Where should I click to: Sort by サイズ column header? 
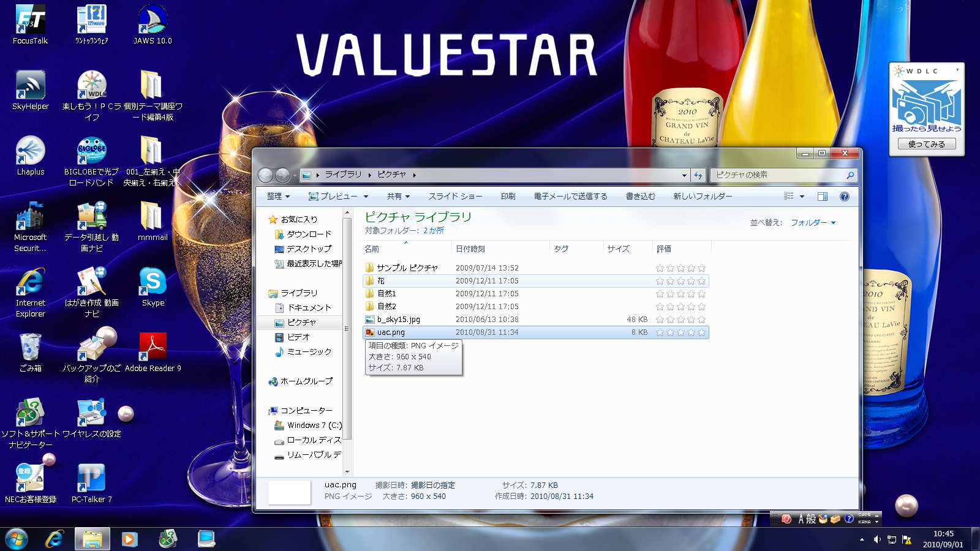click(618, 249)
